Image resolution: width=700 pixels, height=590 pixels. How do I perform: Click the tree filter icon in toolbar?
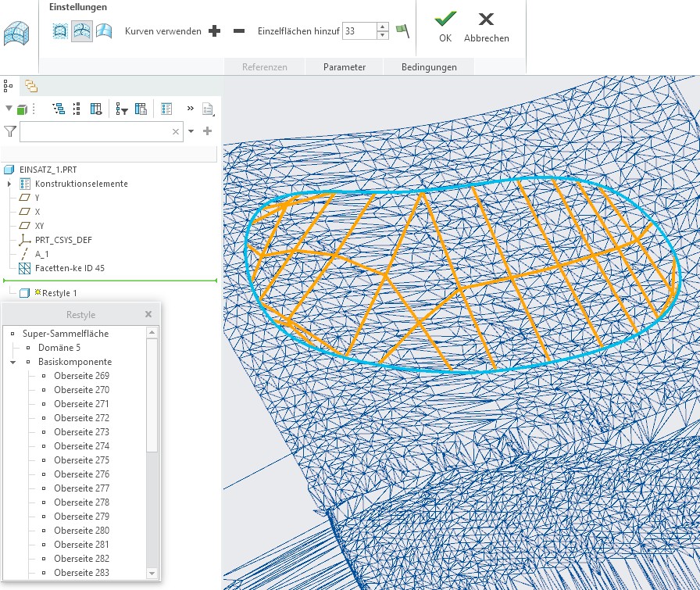[x=123, y=109]
